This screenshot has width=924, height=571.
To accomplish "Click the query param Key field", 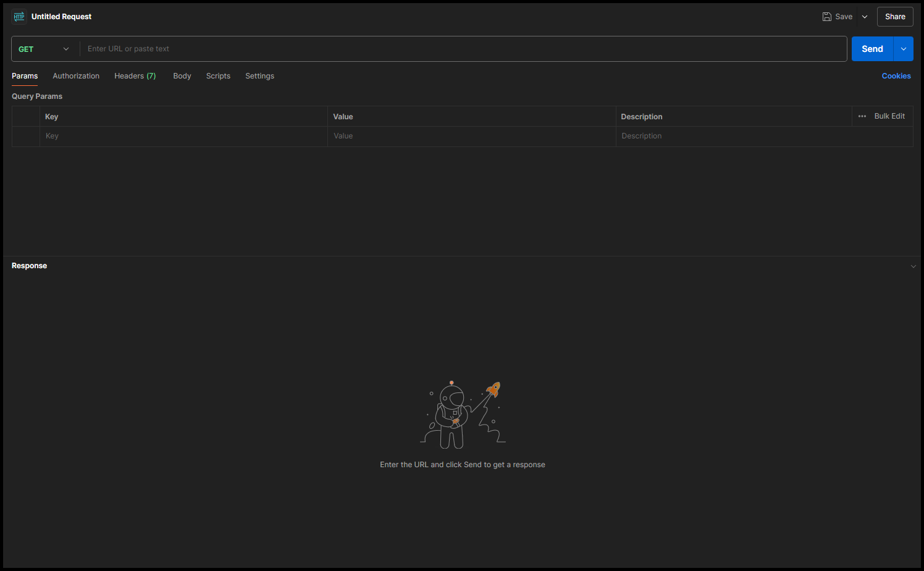I will coord(183,137).
